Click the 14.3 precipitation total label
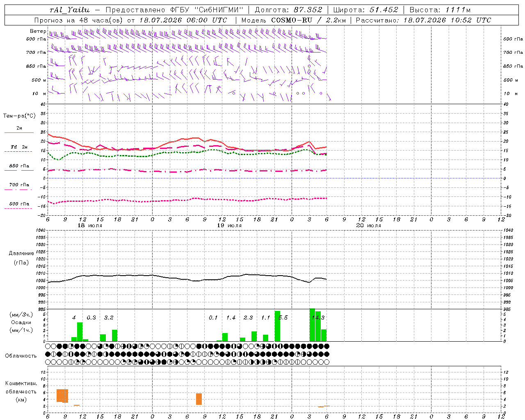525x420 pixels. (x=318, y=317)
